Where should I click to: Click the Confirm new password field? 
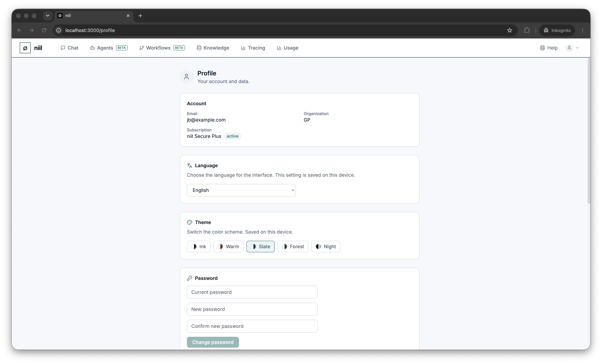[x=252, y=326]
